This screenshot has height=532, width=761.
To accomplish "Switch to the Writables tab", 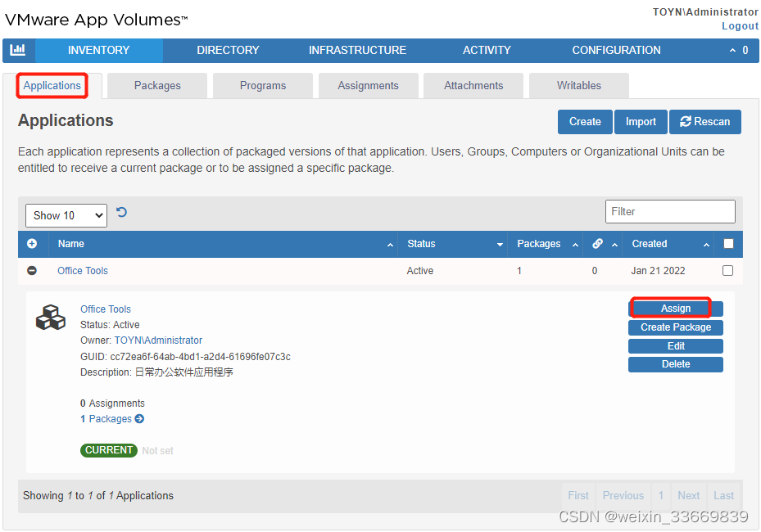I will point(578,86).
